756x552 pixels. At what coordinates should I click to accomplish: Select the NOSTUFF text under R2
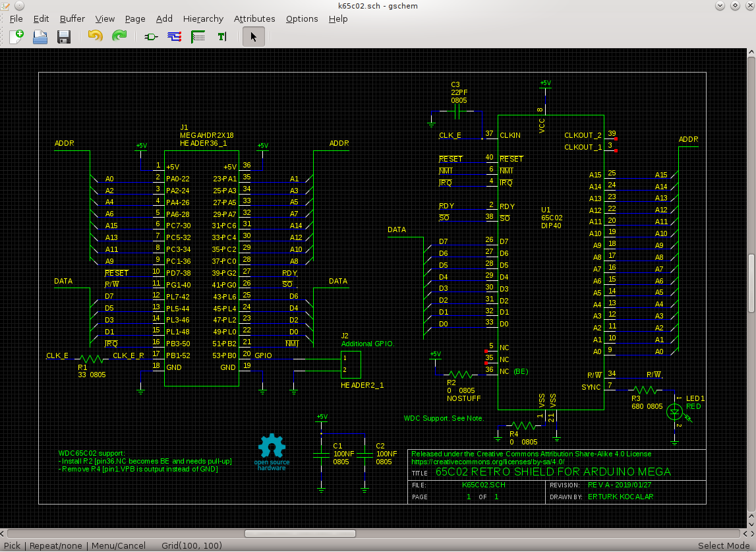(463, 398)
